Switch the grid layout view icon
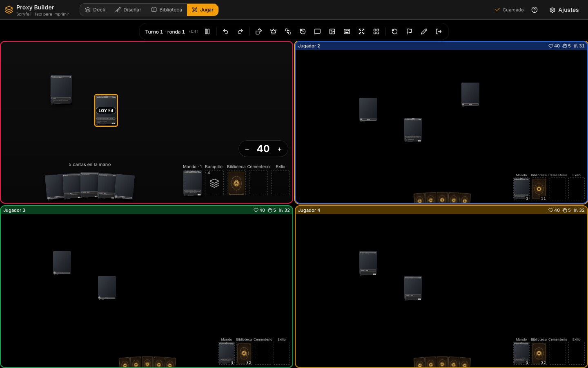588x368 pixels. 376,31
